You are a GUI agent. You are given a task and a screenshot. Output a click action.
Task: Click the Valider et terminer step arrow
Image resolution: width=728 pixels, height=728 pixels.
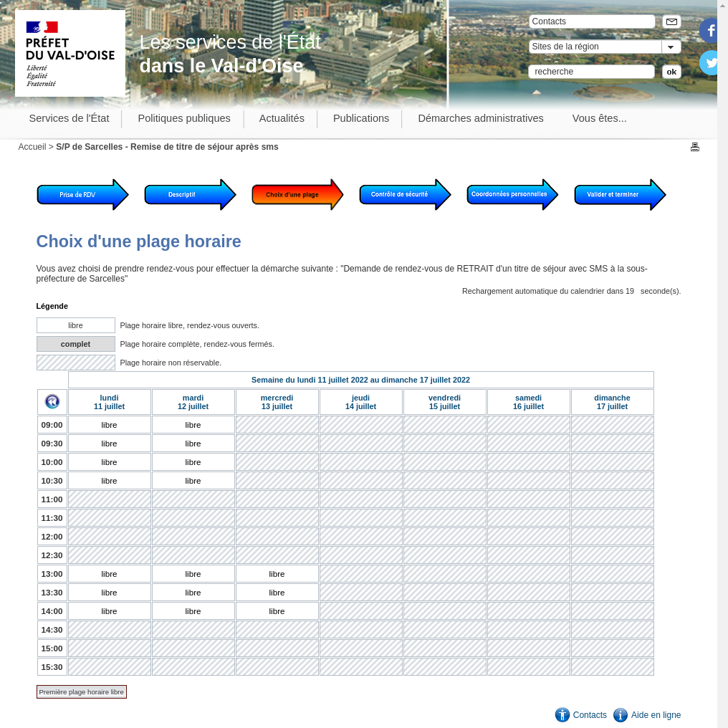pos(621,194)
